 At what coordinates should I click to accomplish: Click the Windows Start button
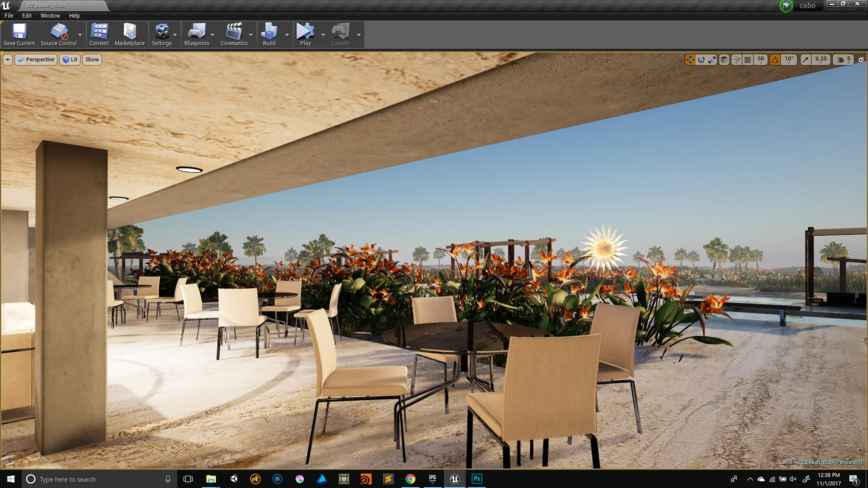click(x=11, y=479)
